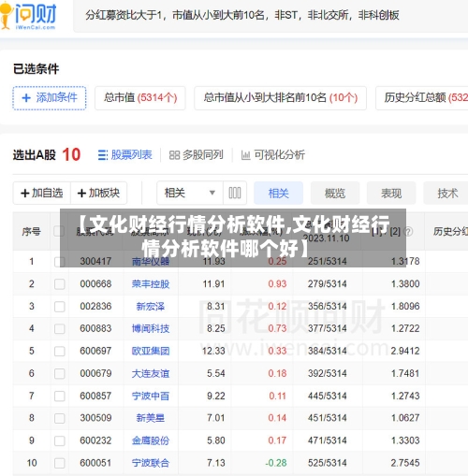Open stock link 欧亚集团

click(151, 351)
